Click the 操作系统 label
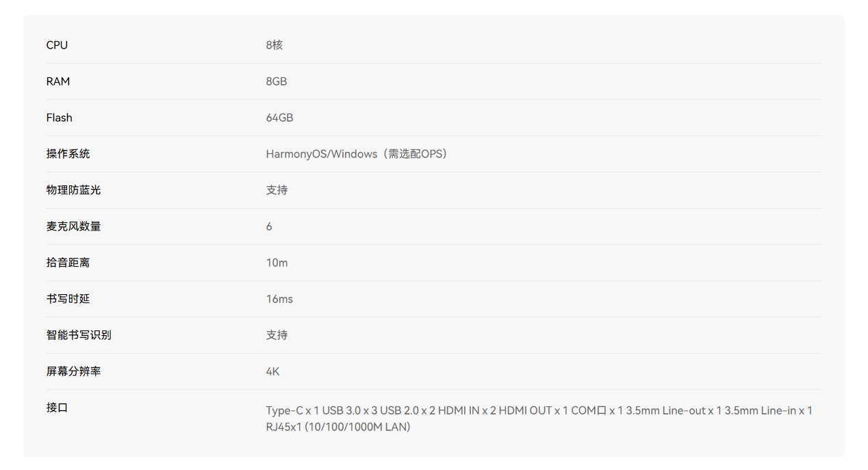The width and height of the screenshot is (868, 470). click(68, 154)
